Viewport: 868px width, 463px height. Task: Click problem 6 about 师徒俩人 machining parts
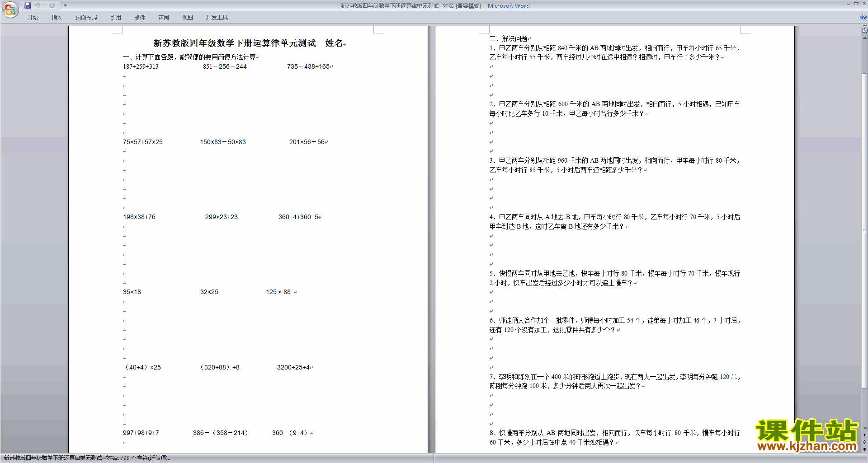[x=615, y=325]
